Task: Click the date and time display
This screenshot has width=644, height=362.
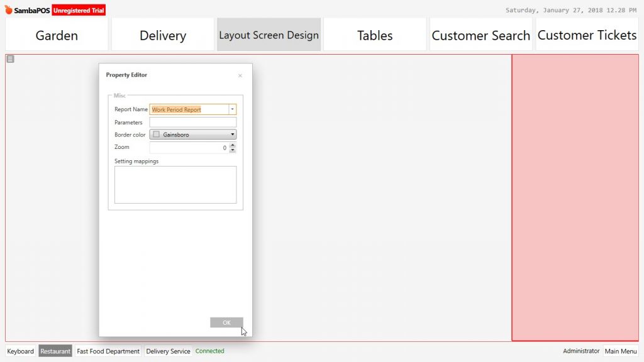Action: click(571, 10)
